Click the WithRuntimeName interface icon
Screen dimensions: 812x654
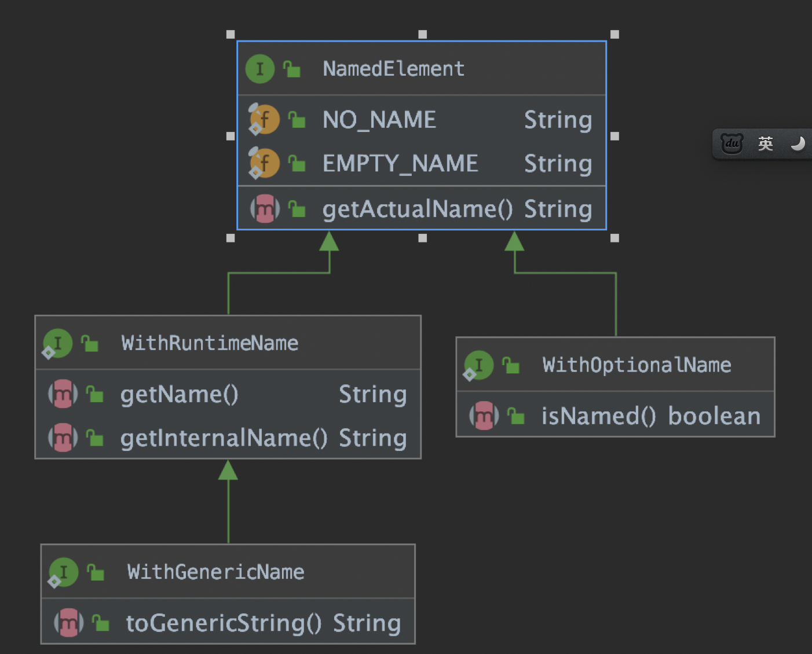(57, 343)
